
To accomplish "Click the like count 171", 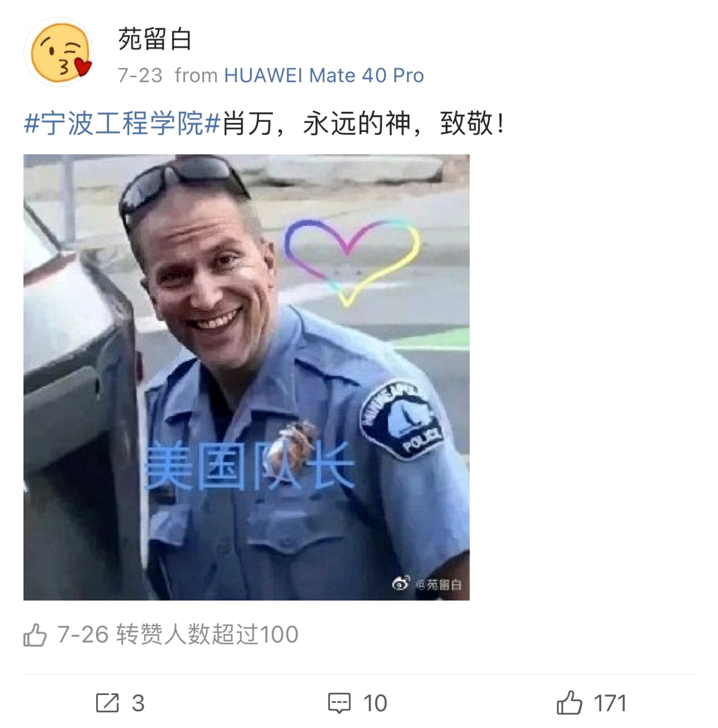I will coord(610,704).
